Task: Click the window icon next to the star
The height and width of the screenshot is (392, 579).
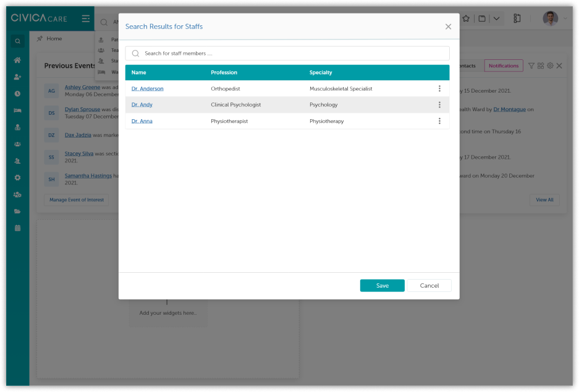Action: (482, 19)
